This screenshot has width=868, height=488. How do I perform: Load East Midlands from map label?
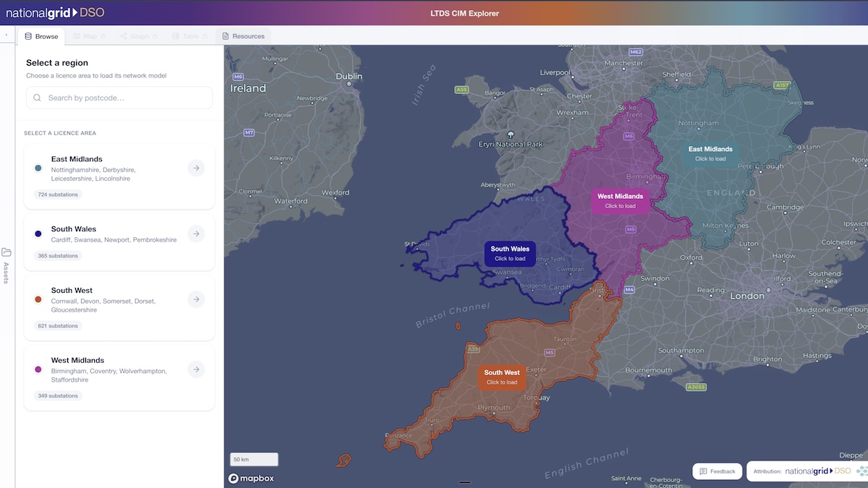(710, 153)
